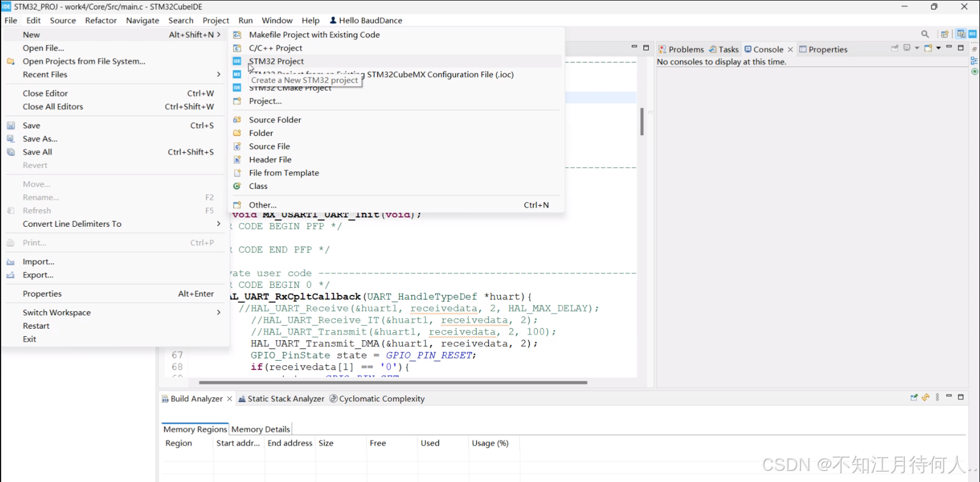This screenshot has width=980, height=482.
Task: Switch to the CubeMX device configuration perspective
Action: pos(972,34)
